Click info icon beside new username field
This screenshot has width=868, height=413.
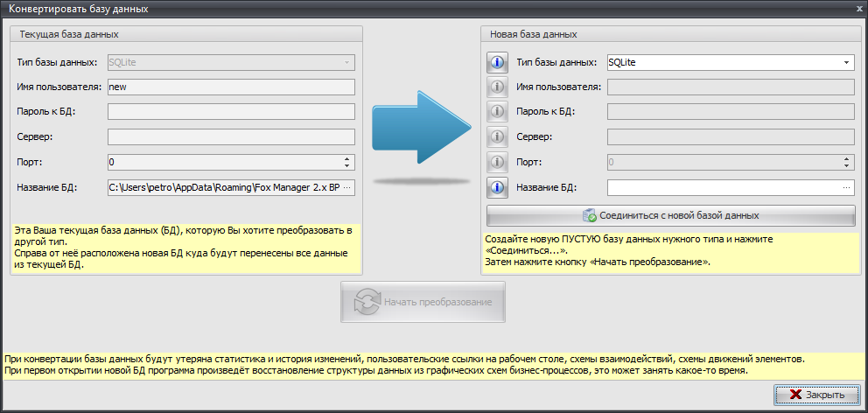click(497, 87)
